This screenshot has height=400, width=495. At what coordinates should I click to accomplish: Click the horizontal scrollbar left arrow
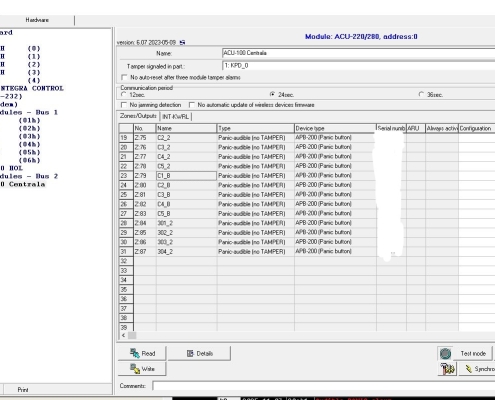pyautogui.click(x=123, y=335)
